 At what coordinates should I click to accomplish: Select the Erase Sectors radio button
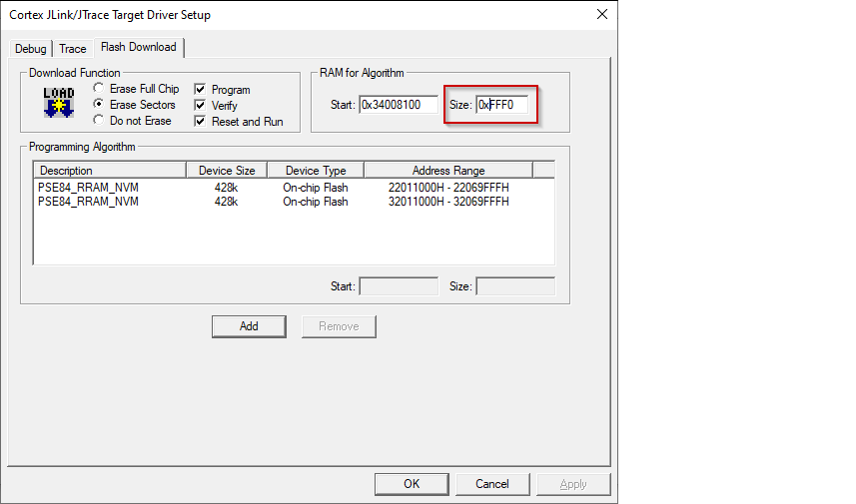99,105
